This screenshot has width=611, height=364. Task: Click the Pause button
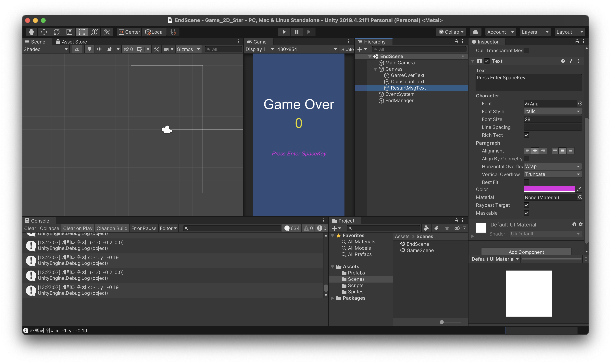[297, 32]
